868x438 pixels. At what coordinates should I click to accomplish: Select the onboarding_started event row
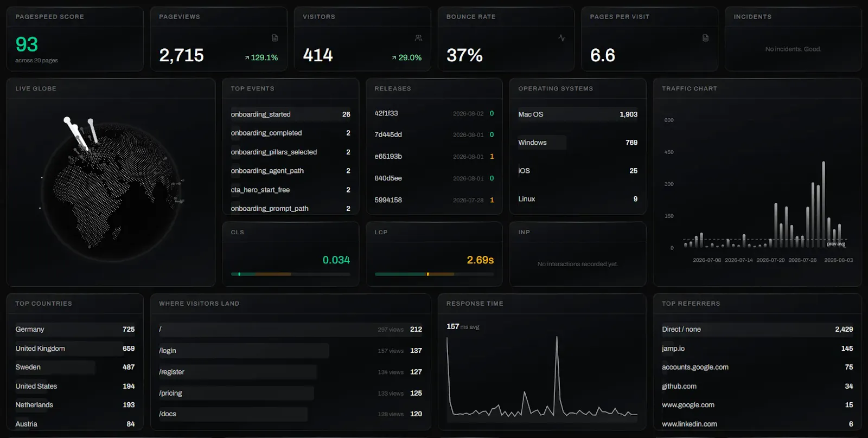291,114
